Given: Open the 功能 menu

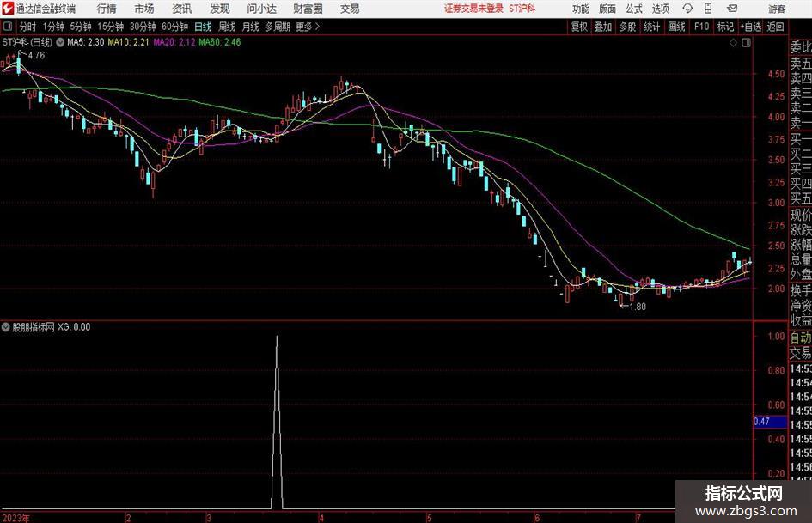Looking at the screenshot, I should click(581, 9).
